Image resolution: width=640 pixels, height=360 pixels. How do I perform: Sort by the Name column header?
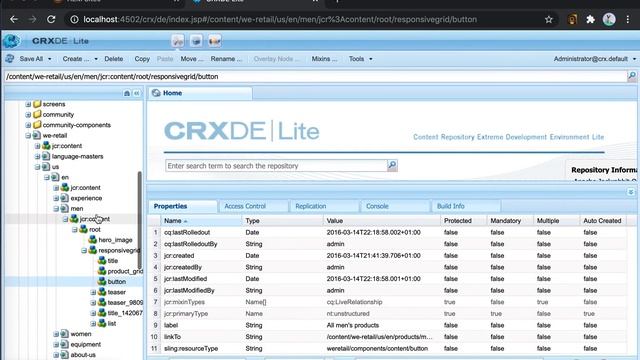click(200, 220)
